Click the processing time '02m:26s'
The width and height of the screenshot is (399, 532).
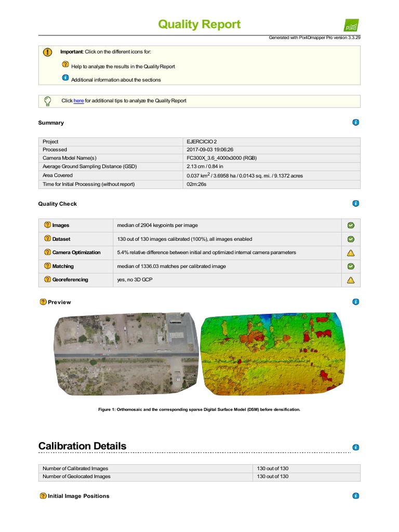pos(196,184)
